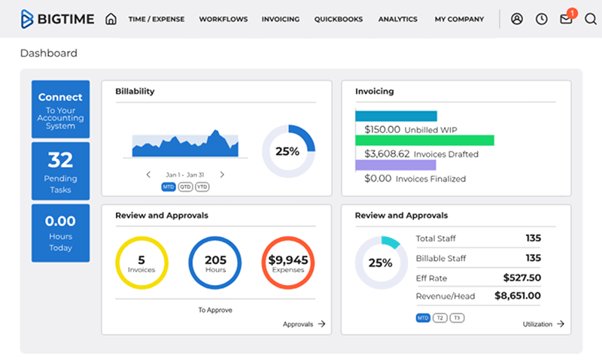Expand the My Company menu

point(459,20)
